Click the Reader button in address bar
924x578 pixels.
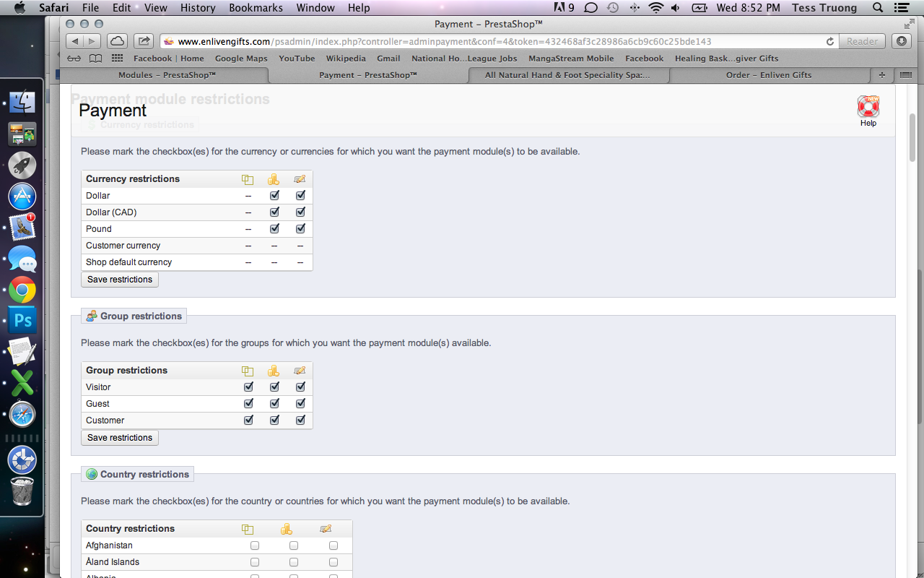click(862, 41)
